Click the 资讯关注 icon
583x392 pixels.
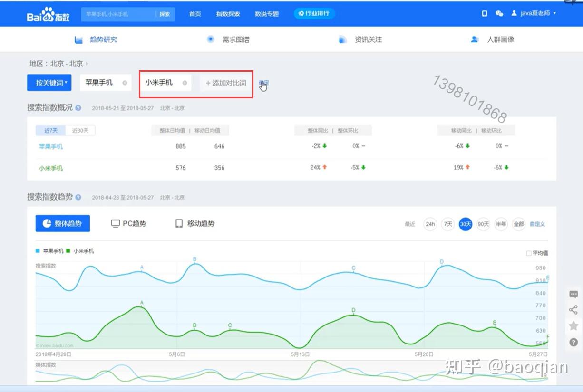coord(343,40)
